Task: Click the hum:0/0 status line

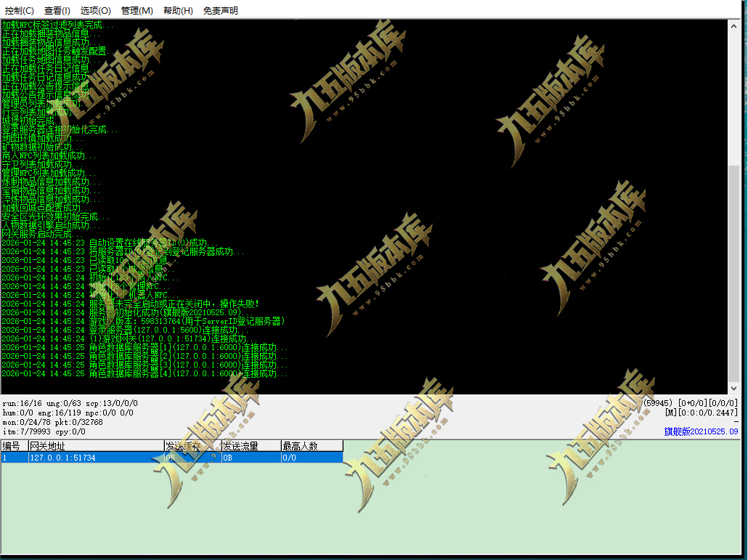Action: (68, 413)
